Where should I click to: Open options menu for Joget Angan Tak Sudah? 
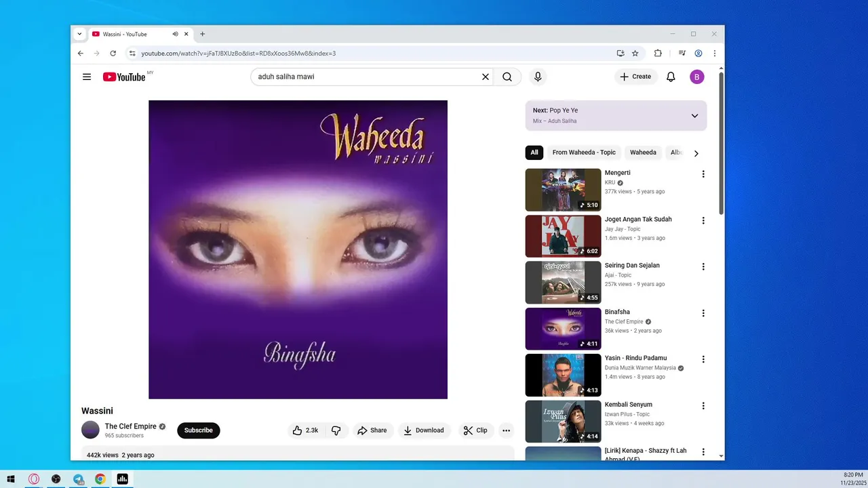pyautogui.click(x=703, y=220)
